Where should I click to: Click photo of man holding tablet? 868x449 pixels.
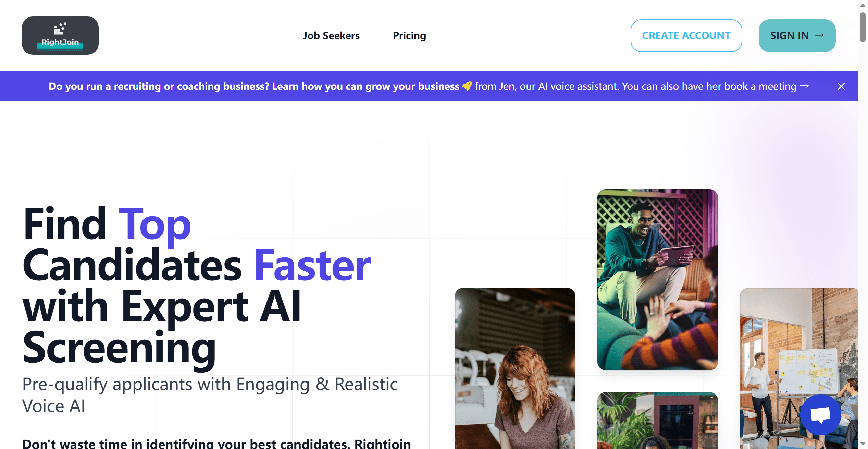657,279
